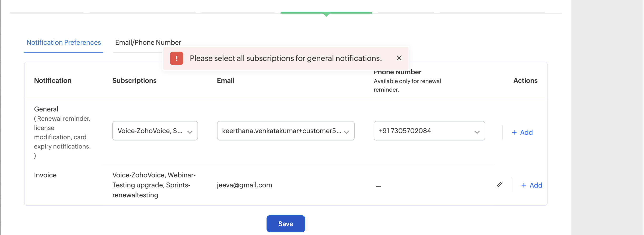
Task: Edit the Invoice notification with pencil icon
Action: tap(499, 185)
